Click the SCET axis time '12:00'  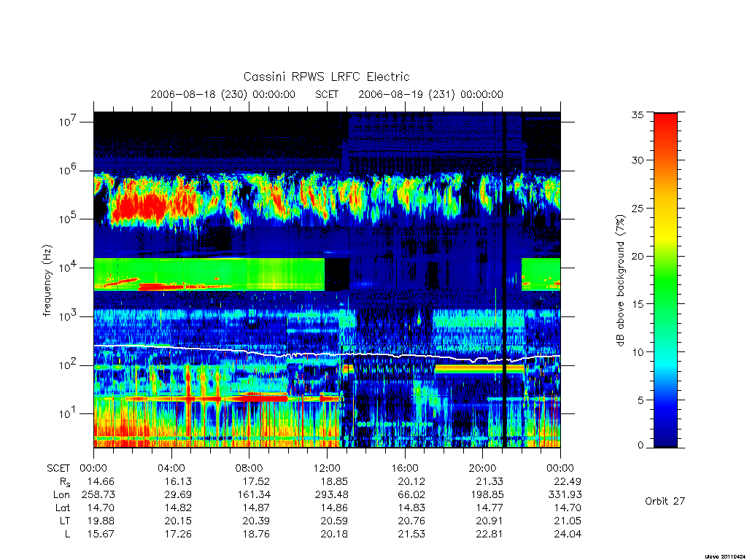coord(327,468)
